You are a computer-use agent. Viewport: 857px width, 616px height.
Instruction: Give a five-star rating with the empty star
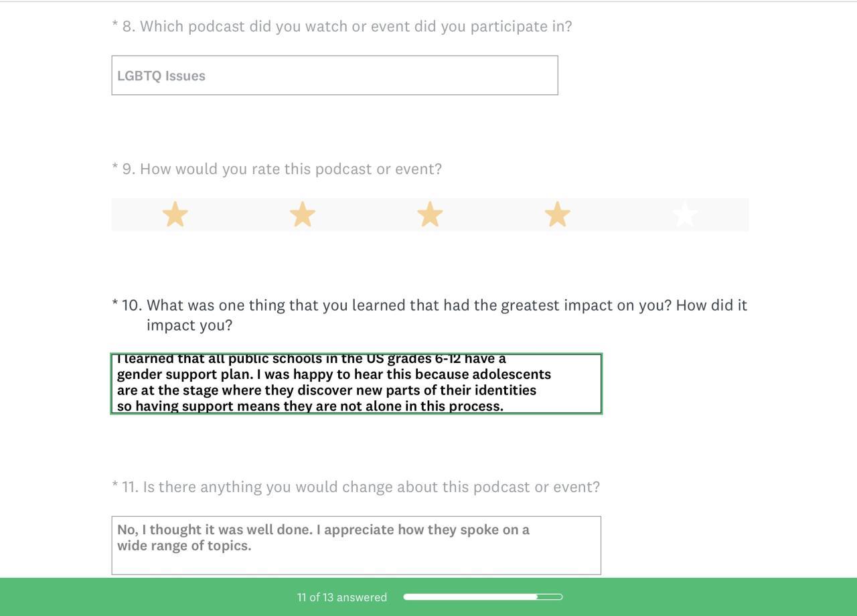[x=684, y=215]
